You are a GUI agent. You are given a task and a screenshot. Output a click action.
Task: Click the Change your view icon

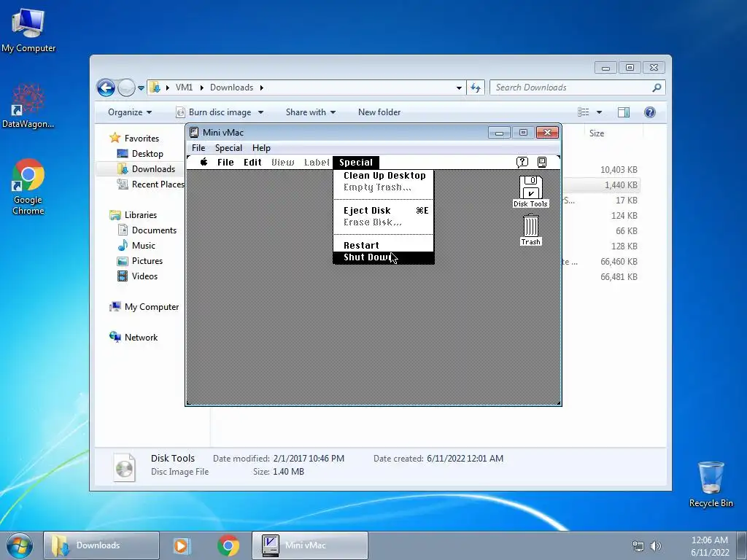point(583,112)
